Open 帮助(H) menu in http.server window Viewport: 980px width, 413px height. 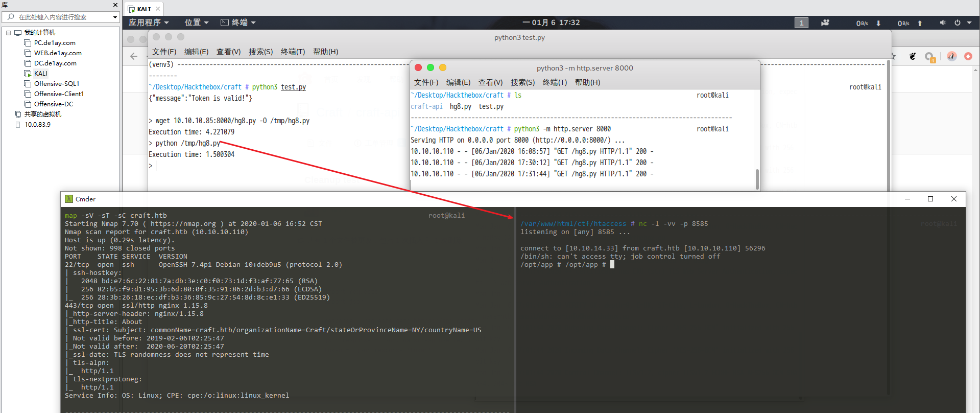pyautogui.click(x=588, y=82)
